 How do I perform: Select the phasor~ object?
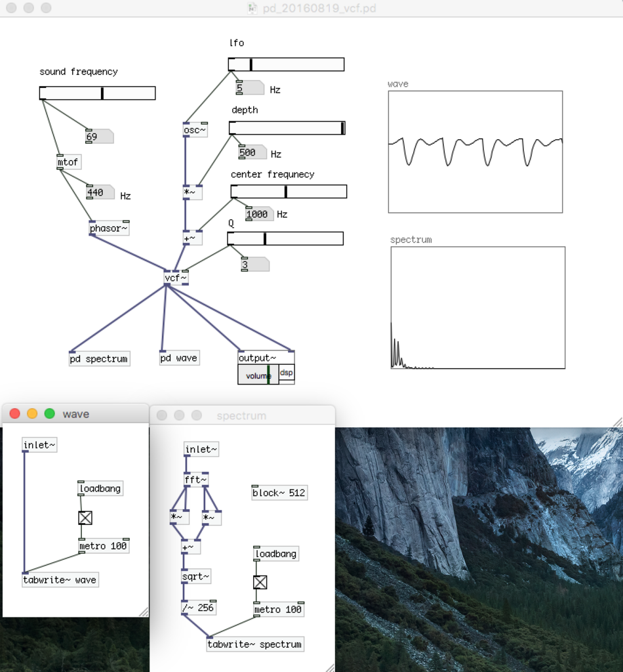108,228
